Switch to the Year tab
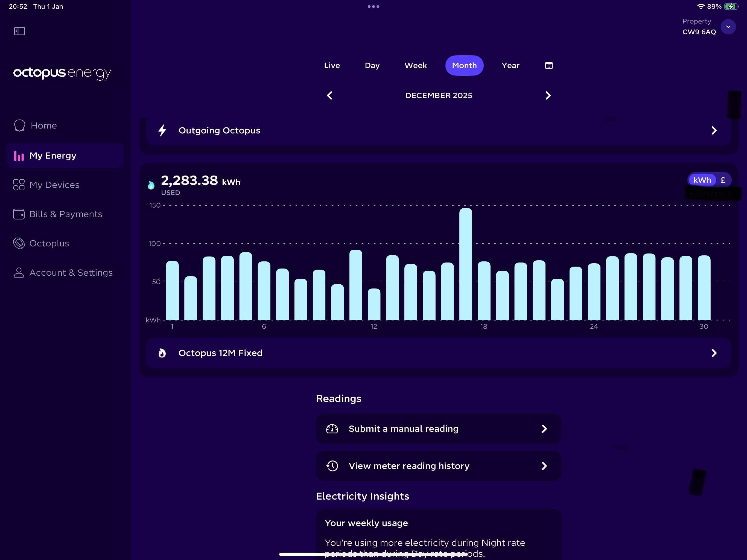The height and width of the screenshot is (560, 747). click(x=510, y=66)
